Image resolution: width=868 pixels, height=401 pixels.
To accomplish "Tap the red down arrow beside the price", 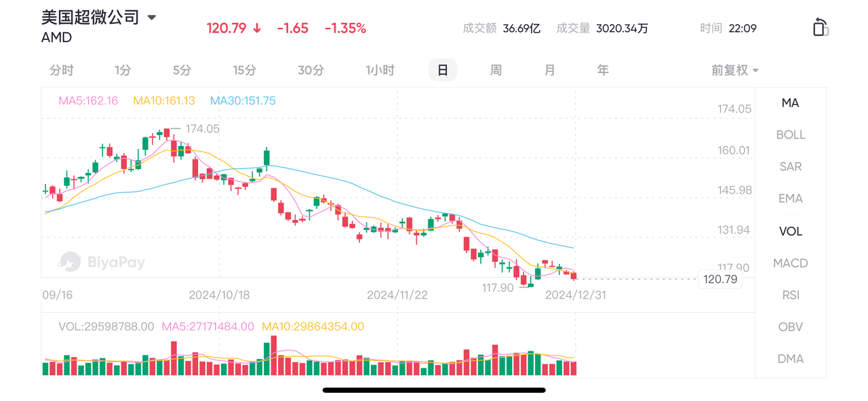I will coord(257,28).
